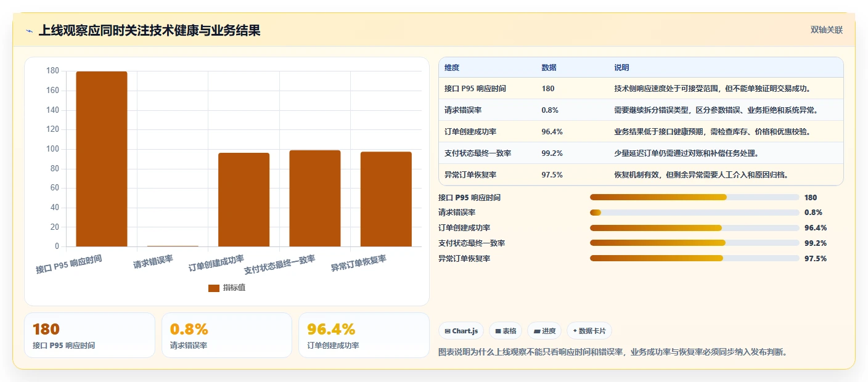The image size is (868, 382).
Task: Click the lightning icon beside the title
Action: pyautogui.click(x=30, y=31)
